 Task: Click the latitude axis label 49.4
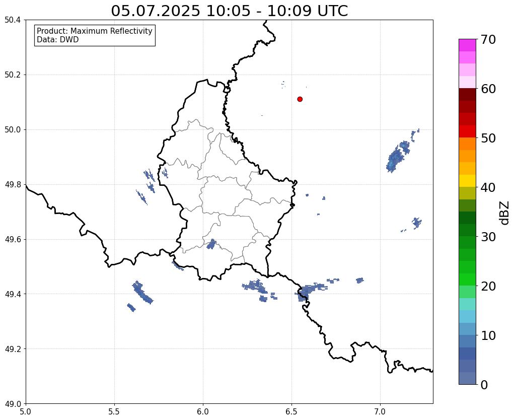(13, 294)
